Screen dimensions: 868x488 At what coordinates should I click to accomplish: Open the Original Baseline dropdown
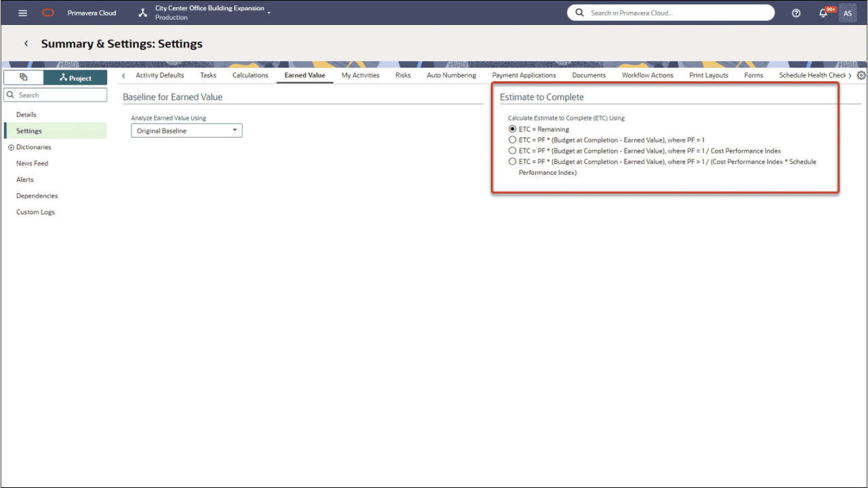pos(186,131)
